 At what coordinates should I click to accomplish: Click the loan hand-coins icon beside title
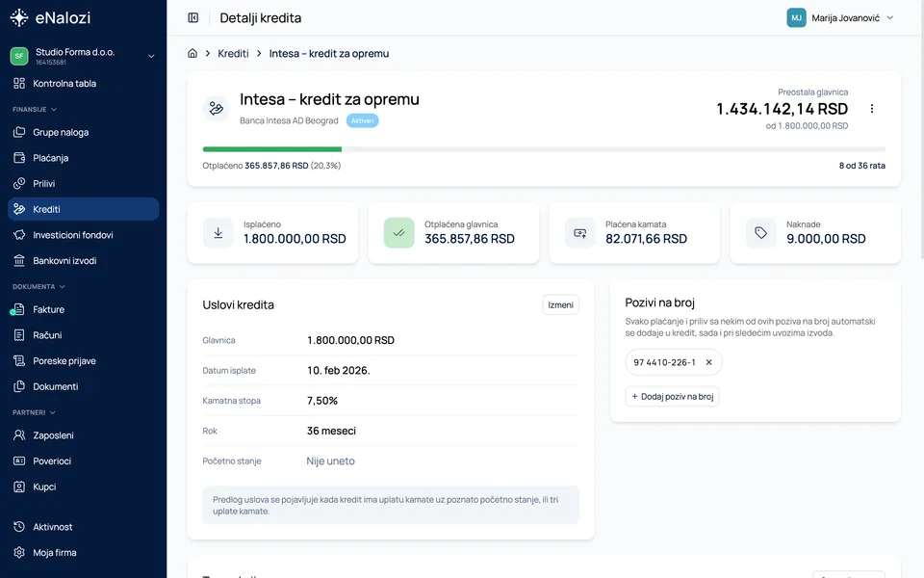coord(217,109)
